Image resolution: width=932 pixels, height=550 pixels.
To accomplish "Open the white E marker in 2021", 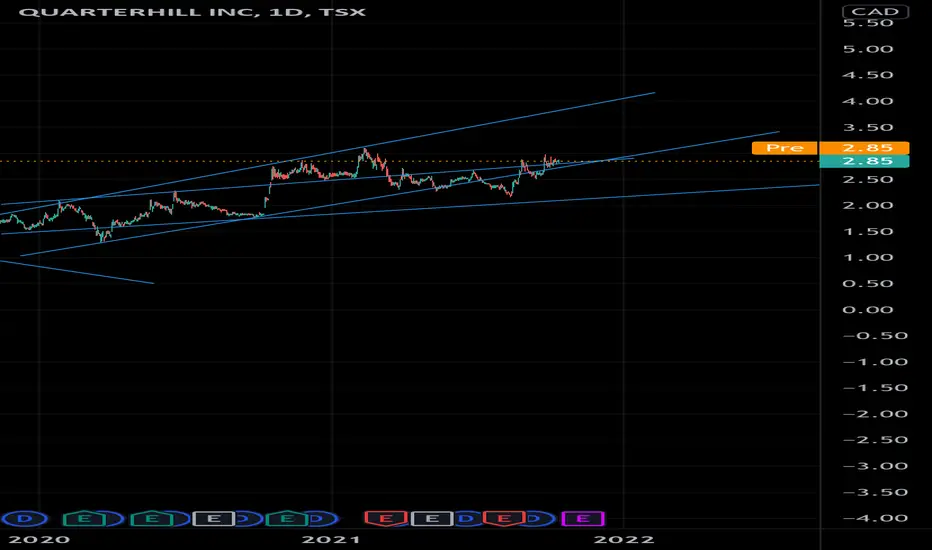I will [x=432, y=519].
